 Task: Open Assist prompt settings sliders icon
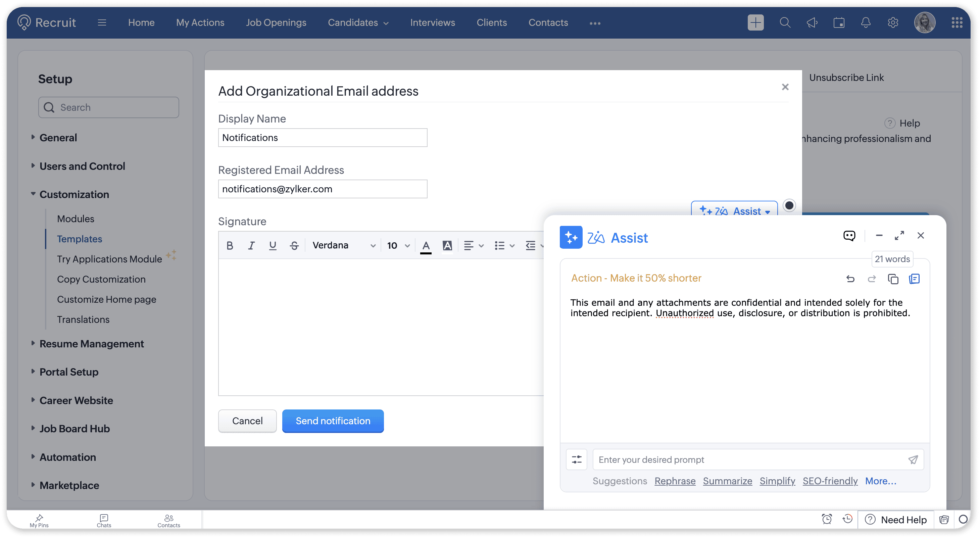[x=576, y=459]
